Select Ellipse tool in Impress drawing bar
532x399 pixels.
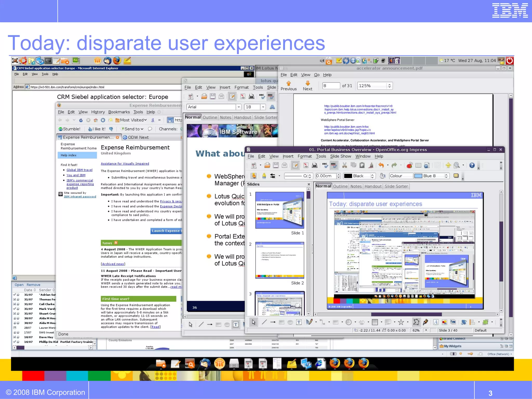tap(290, 322)
